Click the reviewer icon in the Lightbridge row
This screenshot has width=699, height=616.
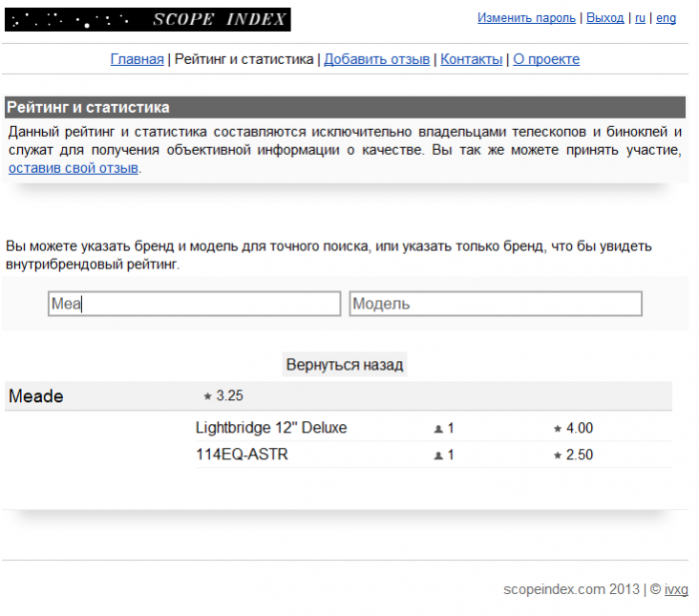[438, 428]
